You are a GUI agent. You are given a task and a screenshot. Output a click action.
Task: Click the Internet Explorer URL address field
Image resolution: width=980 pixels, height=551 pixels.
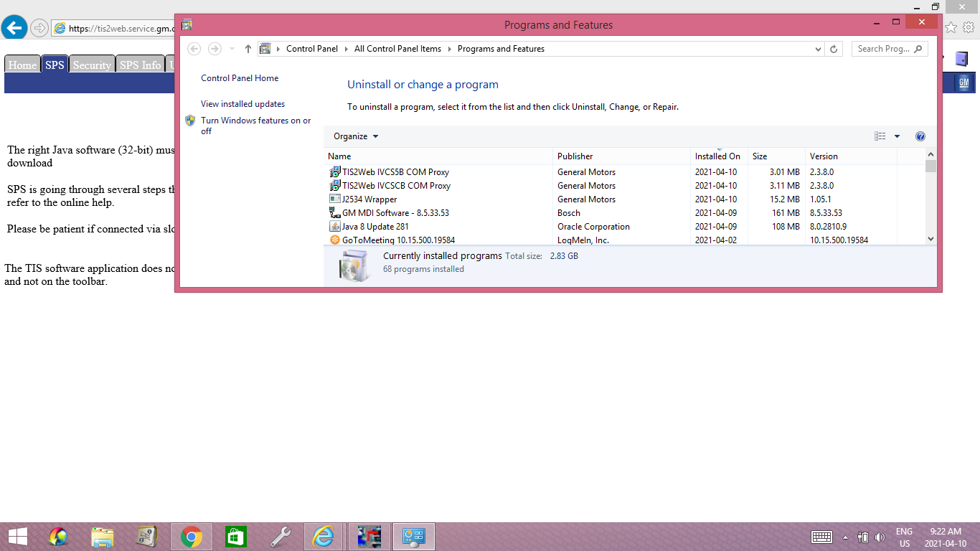tap(122, 29)
